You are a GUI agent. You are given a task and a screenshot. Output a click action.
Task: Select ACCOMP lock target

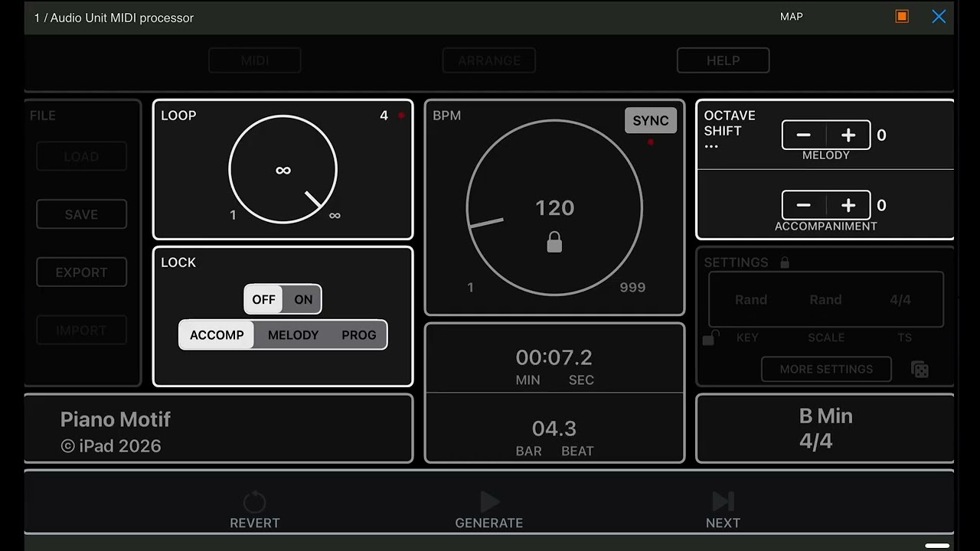pos(217,335)
